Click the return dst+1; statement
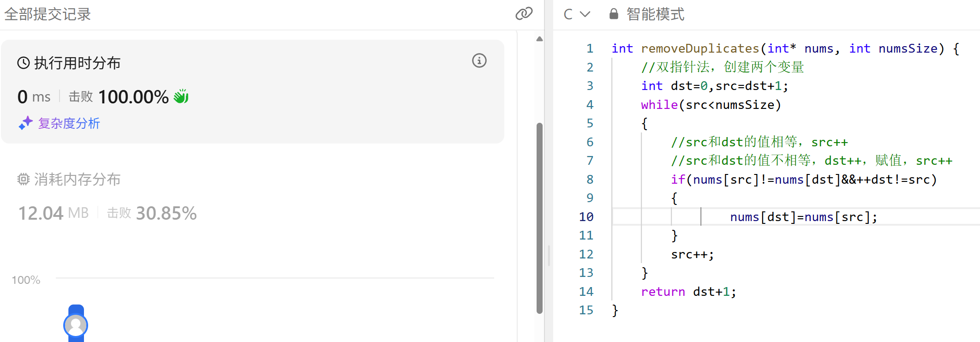980x342 pixels. tap(689, 292)
